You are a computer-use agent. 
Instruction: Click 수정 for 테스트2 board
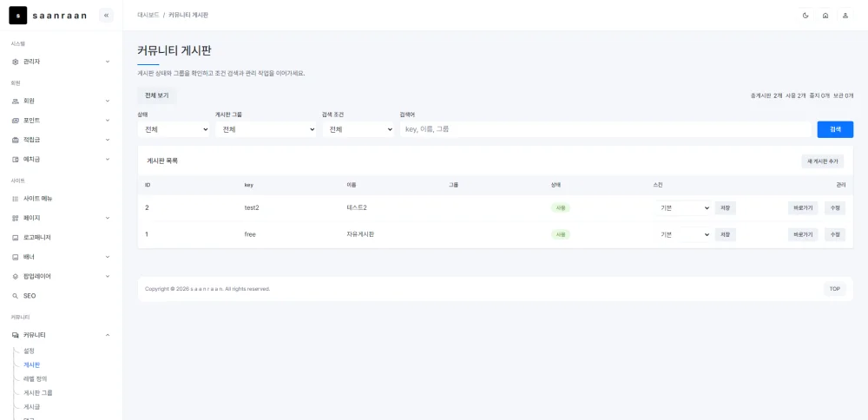pyautogui.click(x=835, y=208)
